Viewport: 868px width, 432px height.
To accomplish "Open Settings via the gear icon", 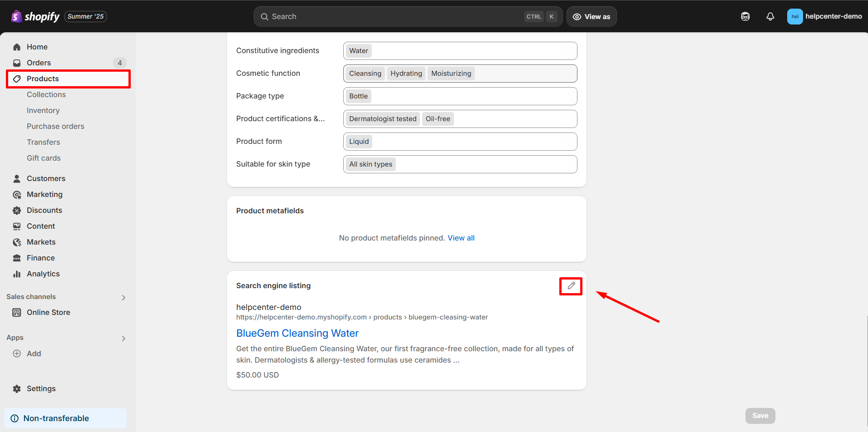I will [x=17, y=389].
